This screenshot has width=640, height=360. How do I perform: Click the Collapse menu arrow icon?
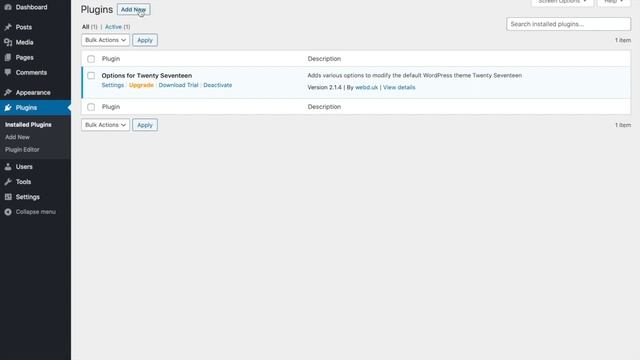(x=8, y=212)
